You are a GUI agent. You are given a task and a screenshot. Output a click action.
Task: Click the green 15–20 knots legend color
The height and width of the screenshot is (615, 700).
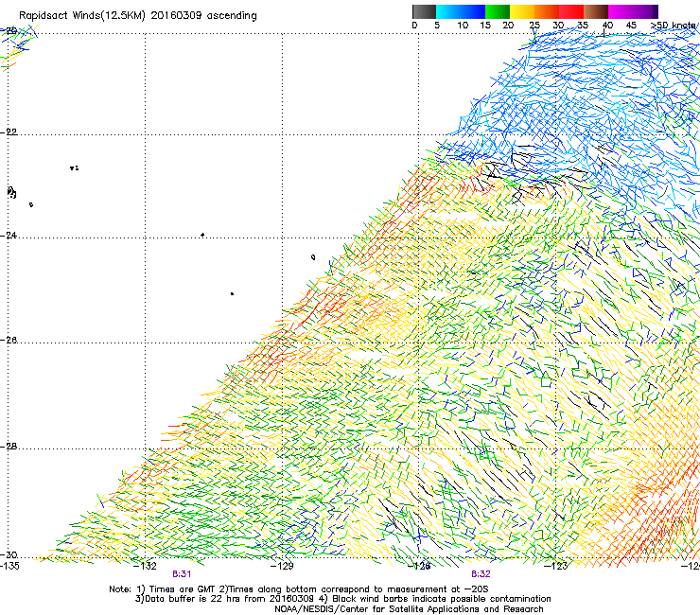498,11
